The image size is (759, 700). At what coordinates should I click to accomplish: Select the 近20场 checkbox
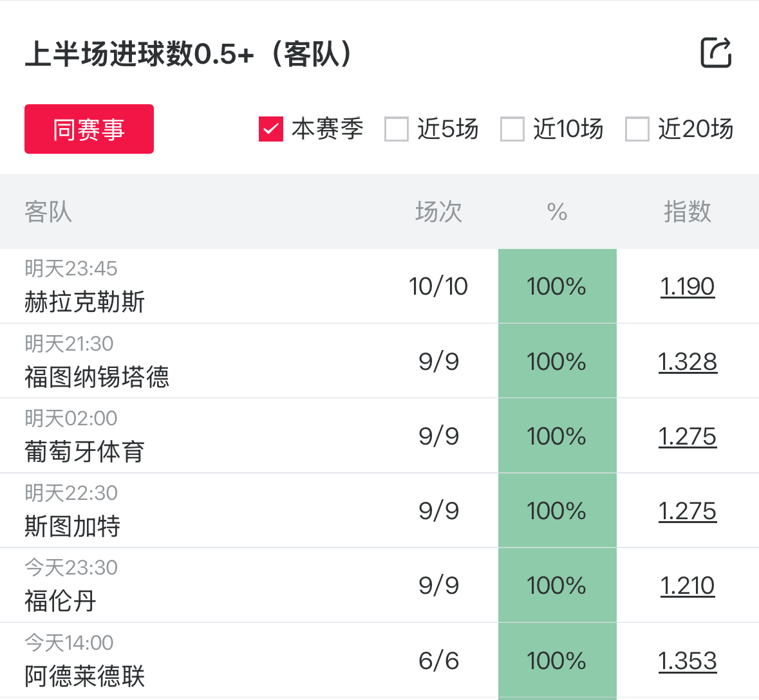(637, 129)
